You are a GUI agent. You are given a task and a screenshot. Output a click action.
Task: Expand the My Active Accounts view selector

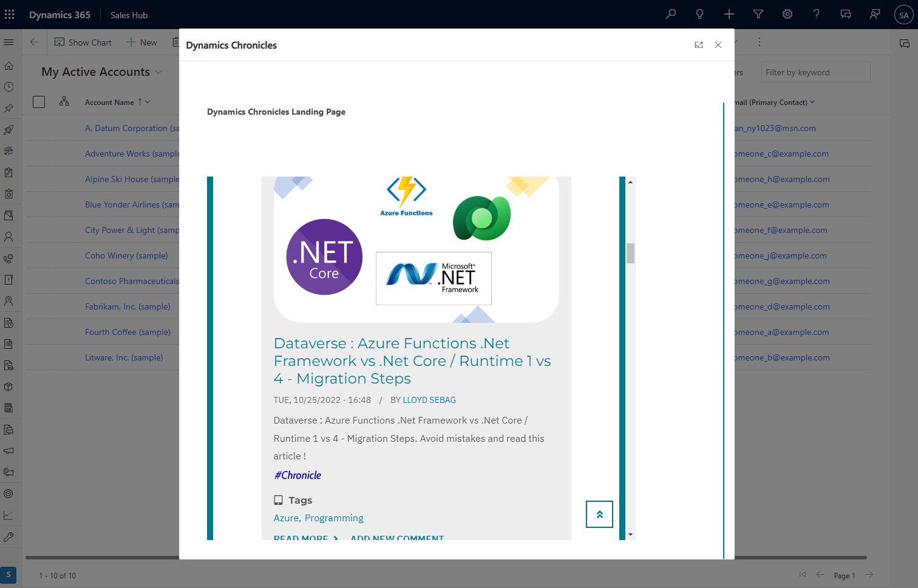(x=158, y=72)
